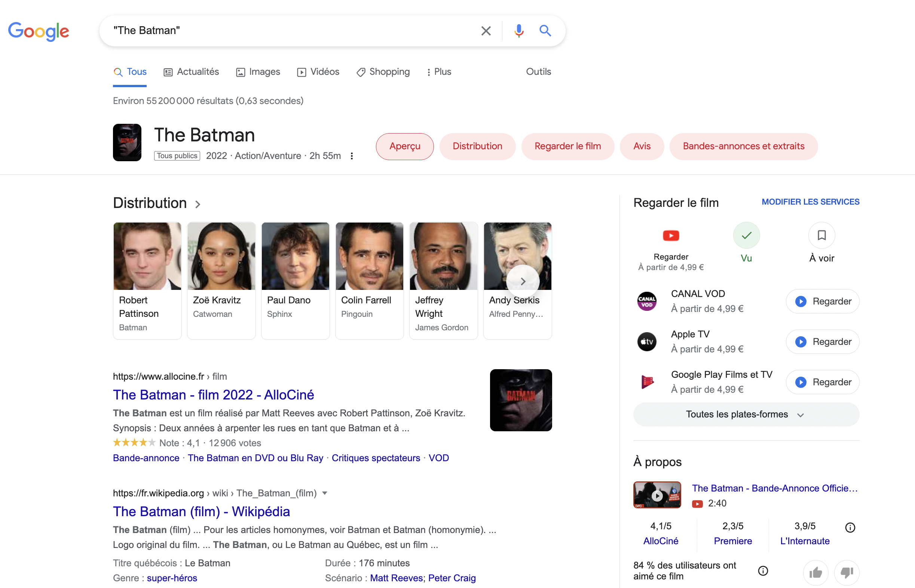
Task: Click the blue search magnifier icon
Action: coord(545,31)
